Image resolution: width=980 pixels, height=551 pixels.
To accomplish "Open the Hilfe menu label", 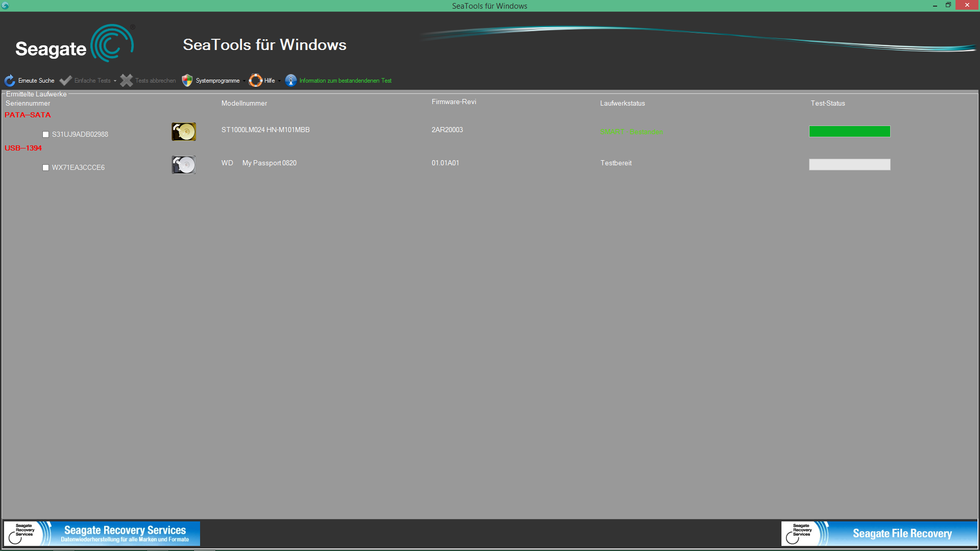I will (x=269, y=81).
